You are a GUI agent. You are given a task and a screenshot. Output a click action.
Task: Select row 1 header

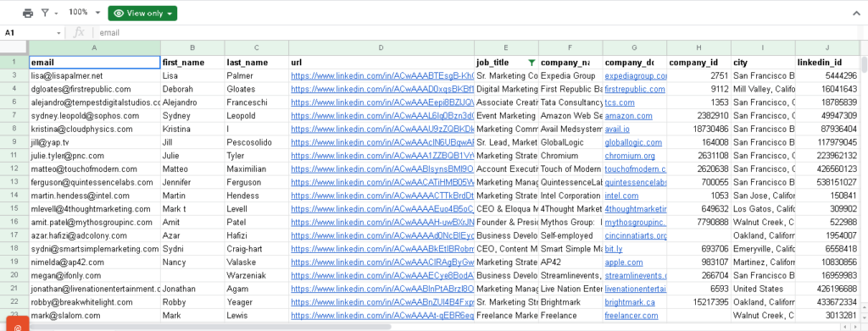point(14,63)
